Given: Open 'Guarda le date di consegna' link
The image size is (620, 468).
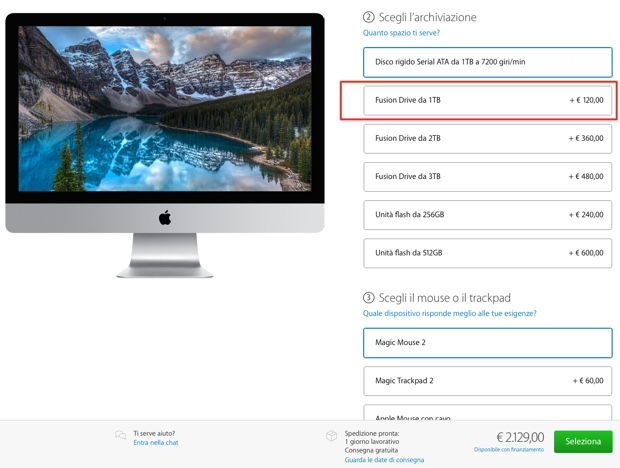Looking at the screenshot, I should pos(384,460).
